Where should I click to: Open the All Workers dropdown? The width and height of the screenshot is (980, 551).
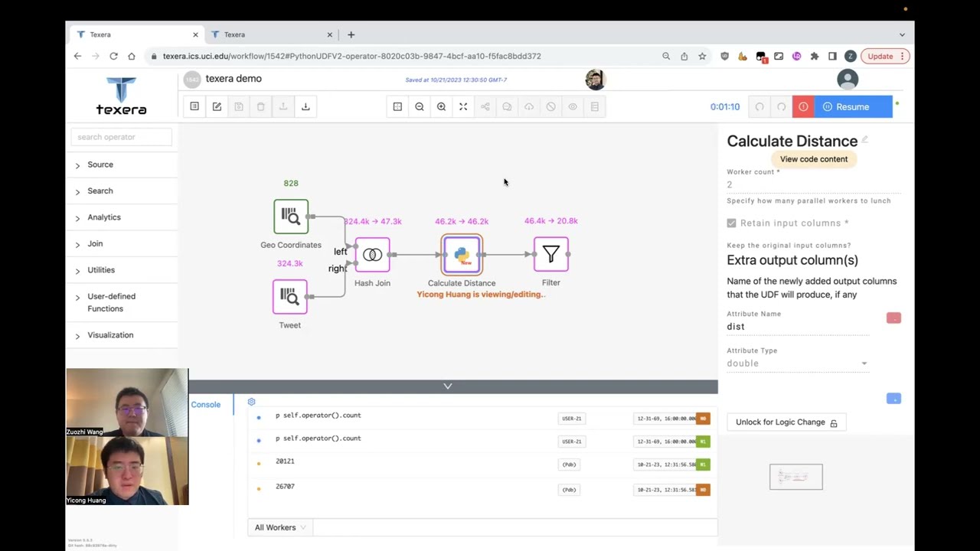[x=280, y=527]
